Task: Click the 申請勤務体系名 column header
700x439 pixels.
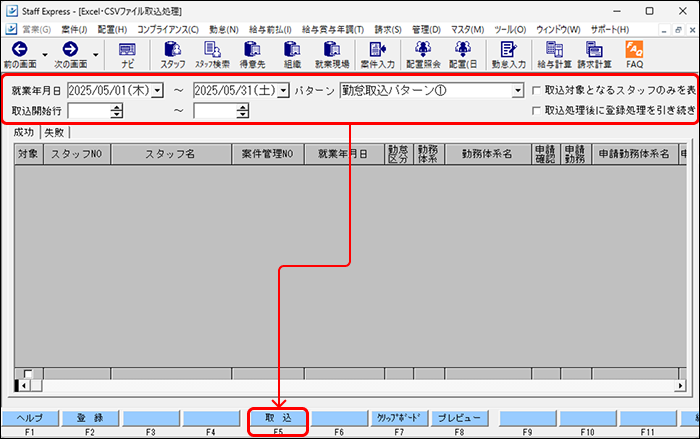Action: click(634, 154)
